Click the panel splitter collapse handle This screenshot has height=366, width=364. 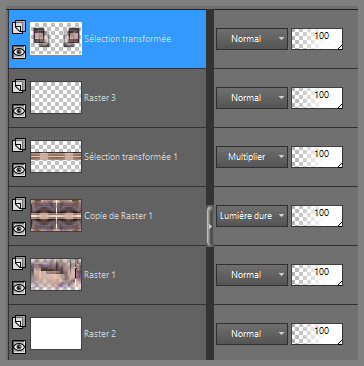click(x=210, y=226)
